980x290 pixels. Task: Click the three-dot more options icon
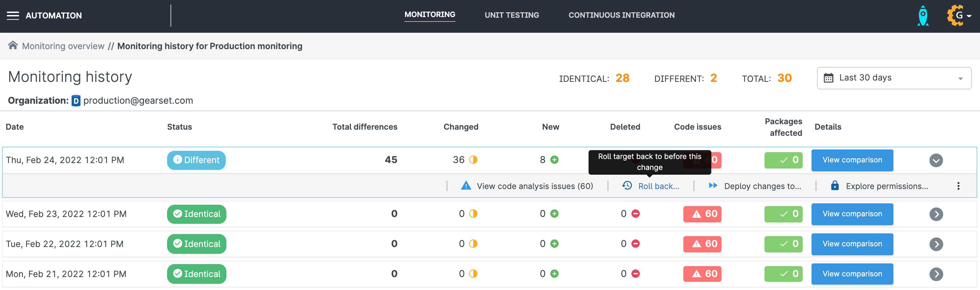958,186
